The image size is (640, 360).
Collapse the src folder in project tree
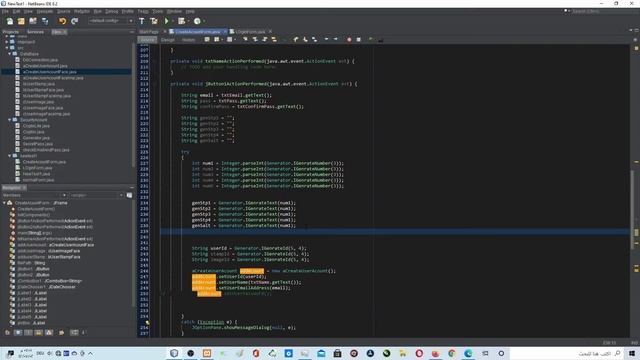tap(7, 48)
